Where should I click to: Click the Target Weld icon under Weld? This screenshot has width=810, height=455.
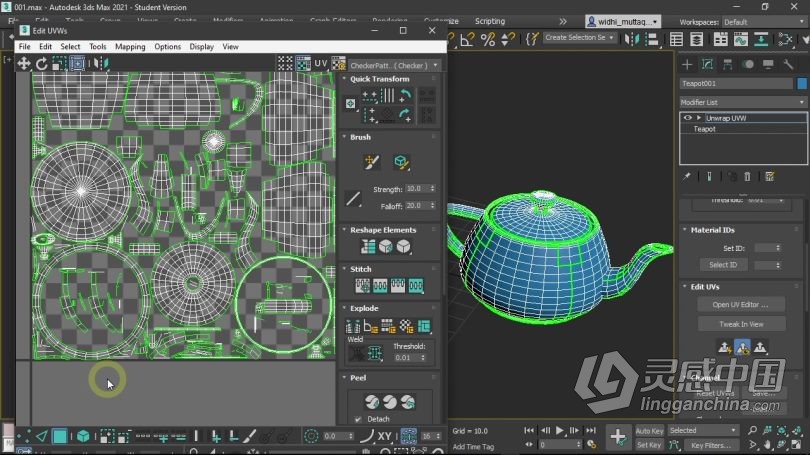pyautogui.click(x=355, y=354)
